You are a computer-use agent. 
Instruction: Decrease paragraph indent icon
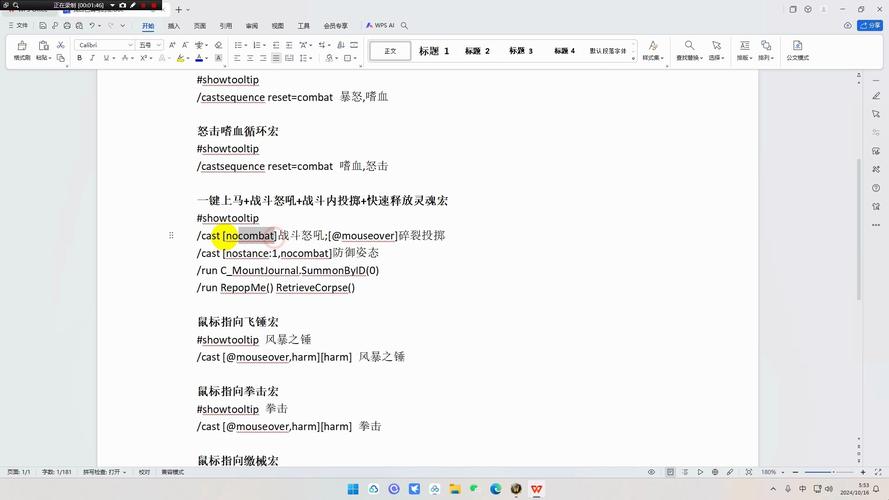coord(276,45)
